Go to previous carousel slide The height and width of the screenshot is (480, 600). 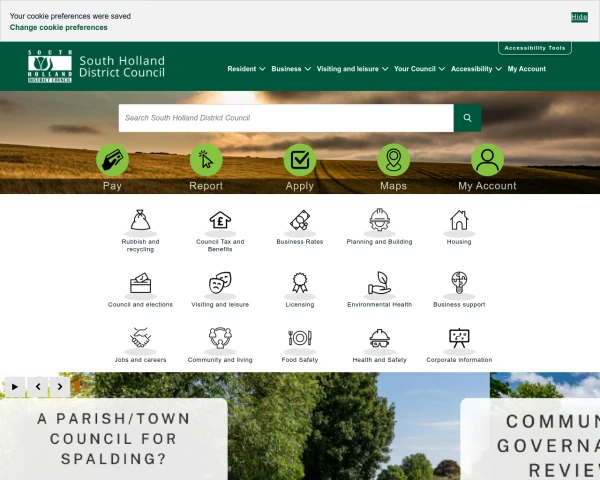(38, 387)
